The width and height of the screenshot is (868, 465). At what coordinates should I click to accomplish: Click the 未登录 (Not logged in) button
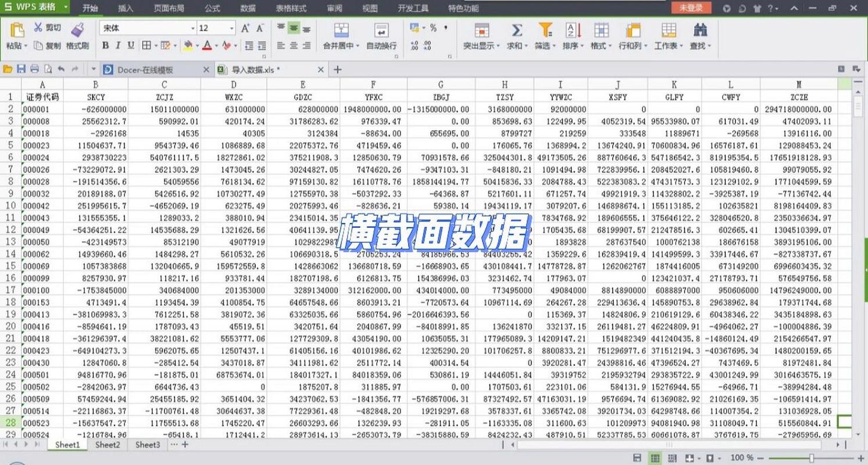(691, 8)
